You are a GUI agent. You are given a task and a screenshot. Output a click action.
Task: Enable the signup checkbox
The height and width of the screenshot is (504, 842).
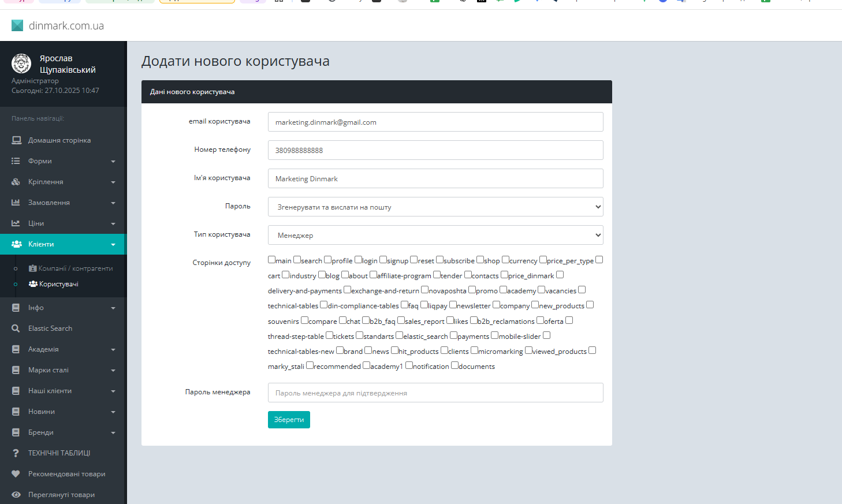click(383, 260)
